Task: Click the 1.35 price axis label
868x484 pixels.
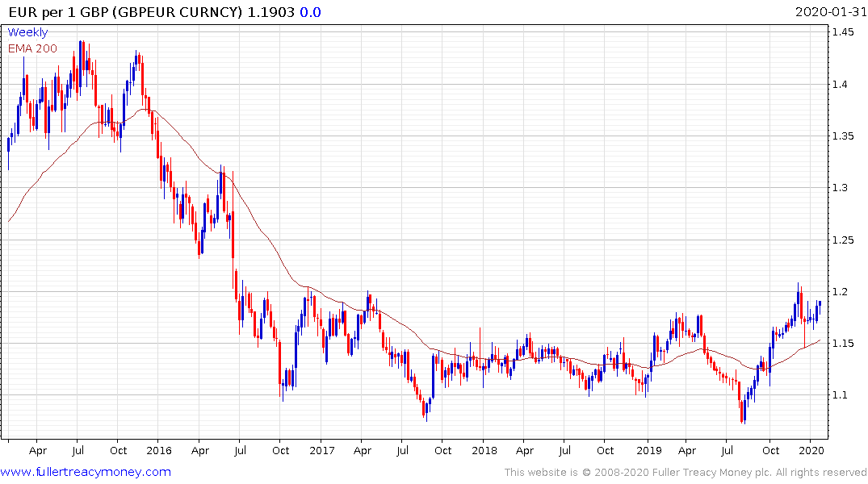Action: 843,136
